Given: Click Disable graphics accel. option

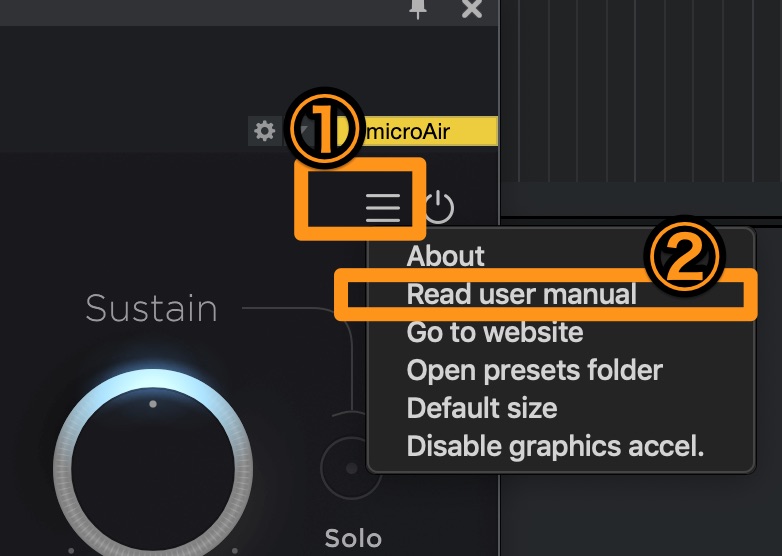Looking at the screenshot, I should click(x=555, y=446).
